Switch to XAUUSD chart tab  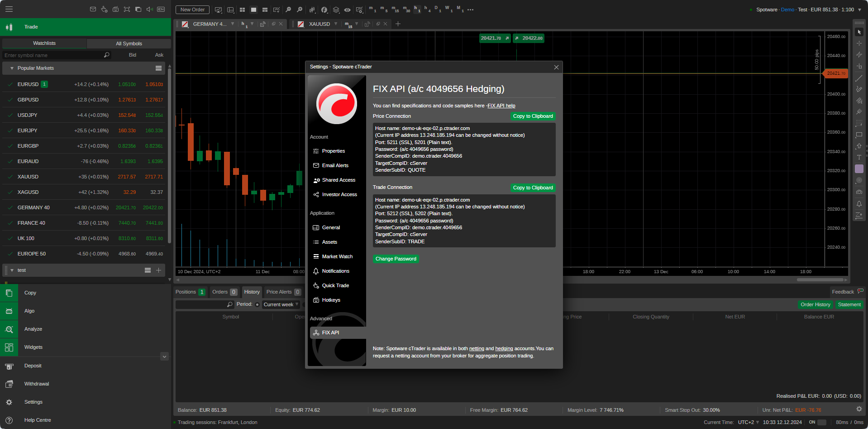(x=319, y=24)
